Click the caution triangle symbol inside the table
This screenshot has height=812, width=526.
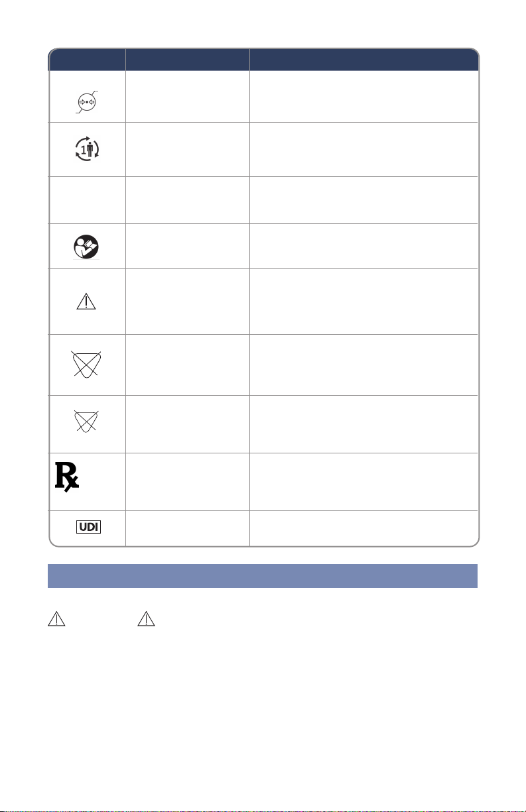[x=88, y=302]
